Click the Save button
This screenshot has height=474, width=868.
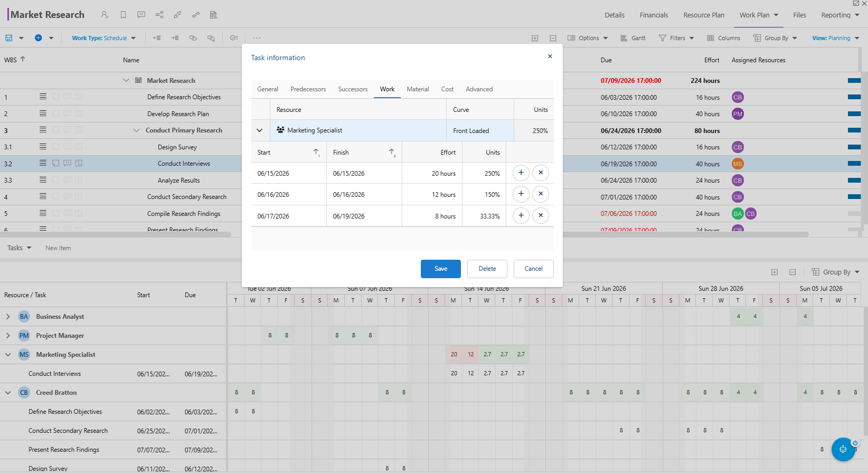click(x=441, y=269)
